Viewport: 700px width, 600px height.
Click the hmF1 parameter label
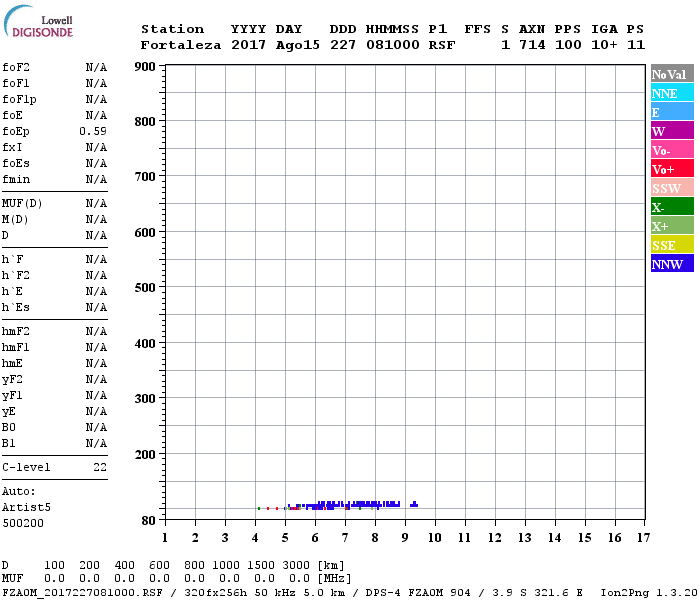click(16, 348)
